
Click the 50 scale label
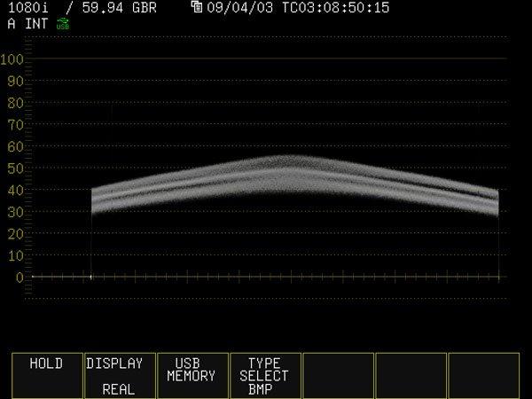click(x=16, y=168)
